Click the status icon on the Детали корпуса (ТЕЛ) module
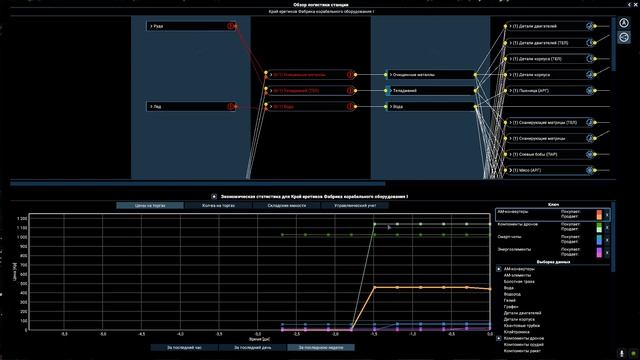The height and width of the screenshot is (360, 640). click(x=589, y=59)
